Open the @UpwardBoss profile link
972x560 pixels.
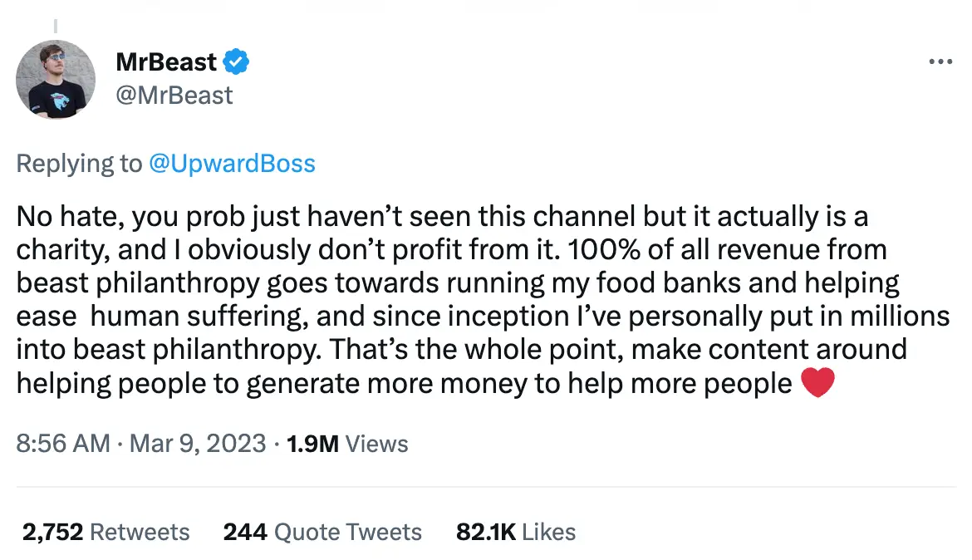click(233, 163)
